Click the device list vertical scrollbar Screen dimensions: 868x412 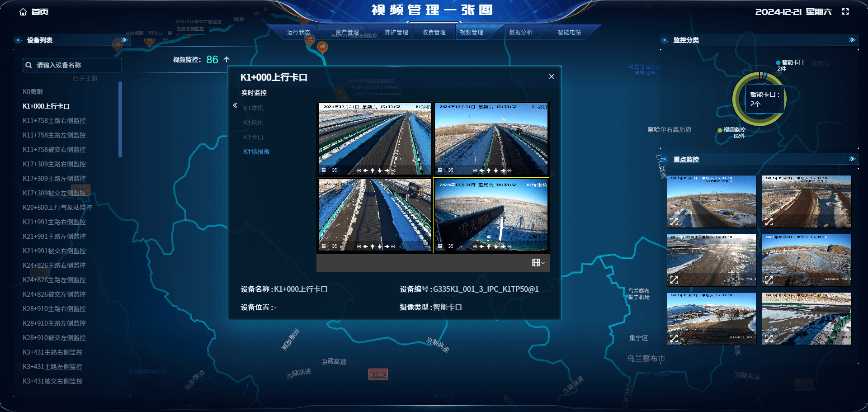pyautogui.click(x=120, y=119)
